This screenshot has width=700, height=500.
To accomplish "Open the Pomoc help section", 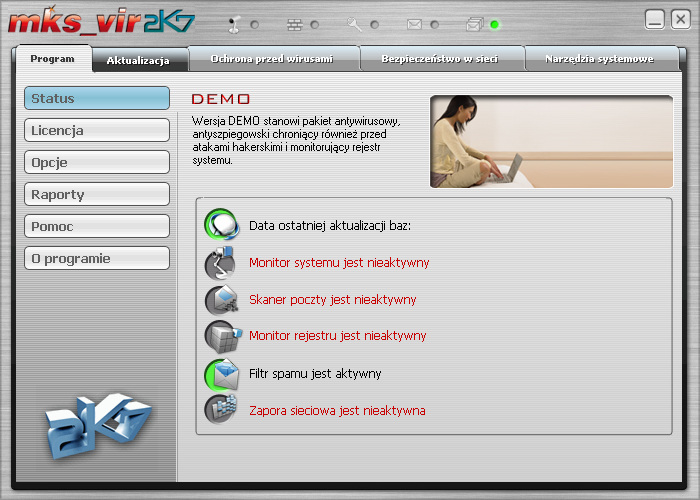I will tap(97, 226).
